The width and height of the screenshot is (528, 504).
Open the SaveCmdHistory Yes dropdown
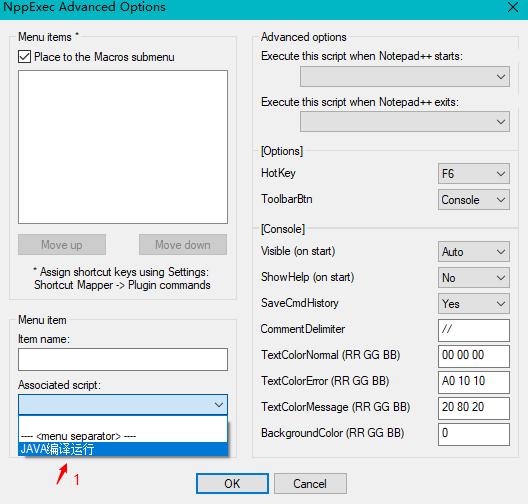(473, 303)
